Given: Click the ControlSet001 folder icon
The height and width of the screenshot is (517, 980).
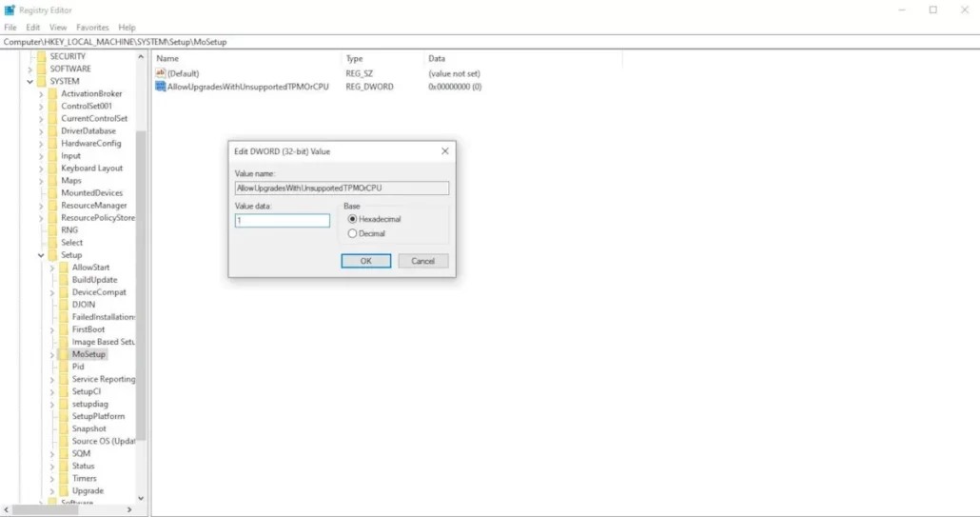Looking at the screenshot, I should (52, 107).
